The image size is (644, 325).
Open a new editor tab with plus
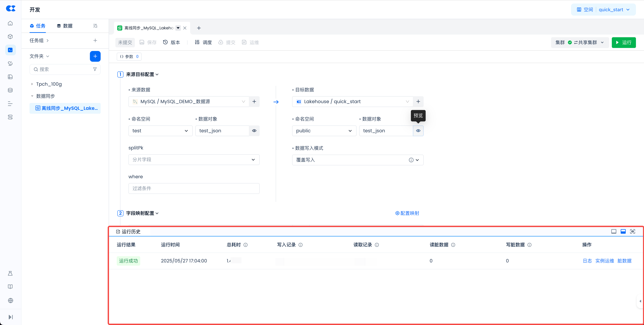point(199,28)
